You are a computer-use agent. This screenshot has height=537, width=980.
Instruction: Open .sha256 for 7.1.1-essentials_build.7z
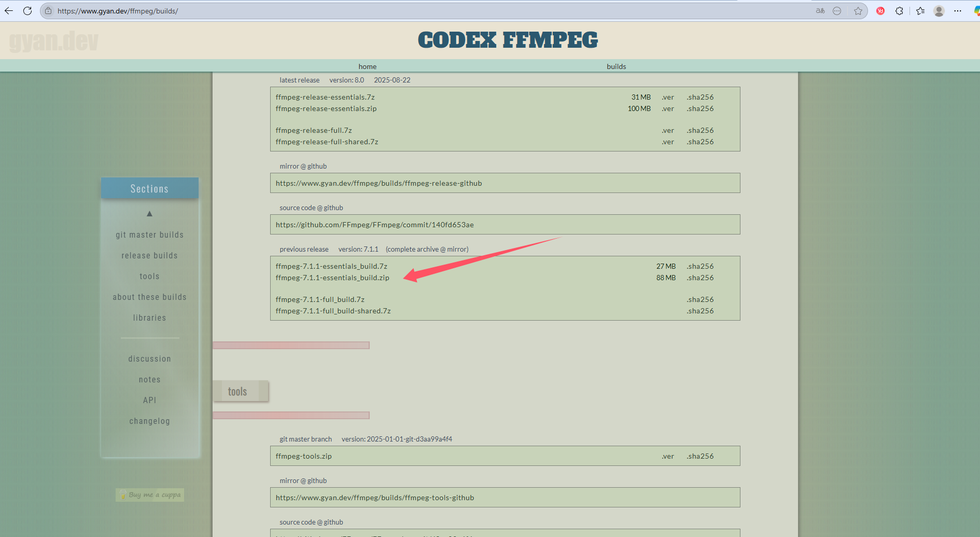pos(701,266)
